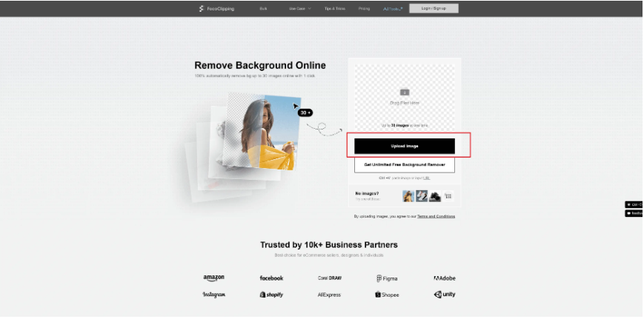Open the Bulk menu item
This screenshot has width=644, height=319.
[263, 8]
